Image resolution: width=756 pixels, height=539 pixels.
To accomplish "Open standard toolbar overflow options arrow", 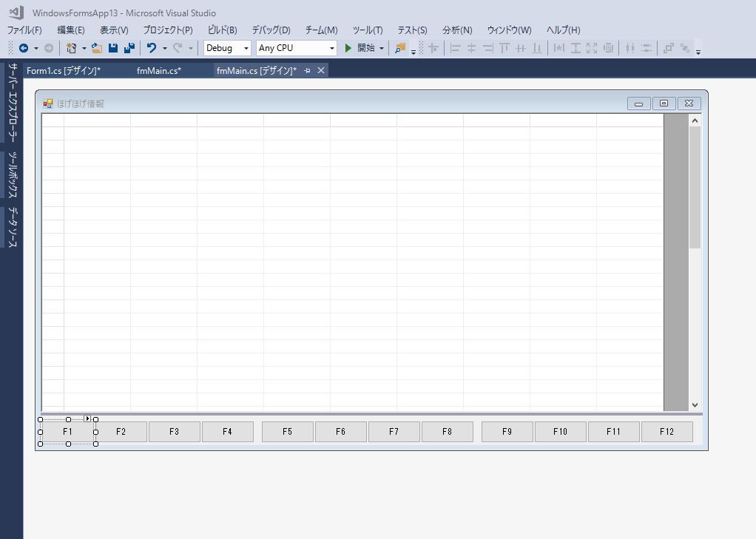I will click(414, 51).
